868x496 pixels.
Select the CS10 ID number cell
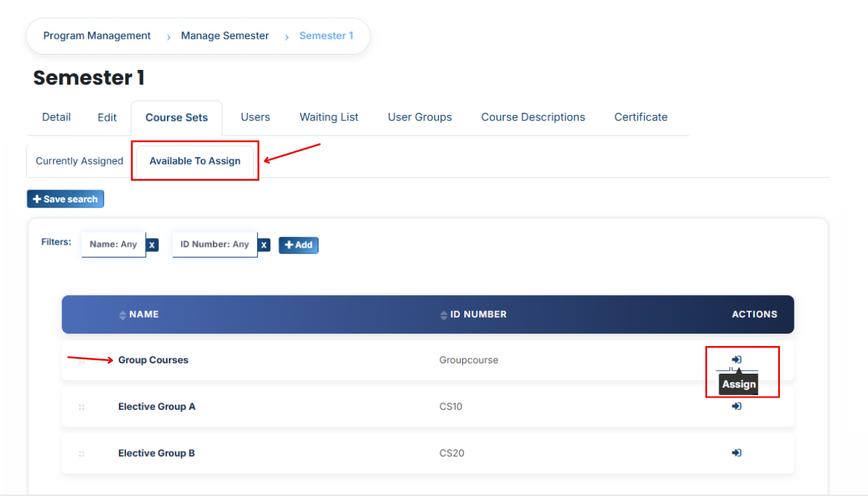450,406
